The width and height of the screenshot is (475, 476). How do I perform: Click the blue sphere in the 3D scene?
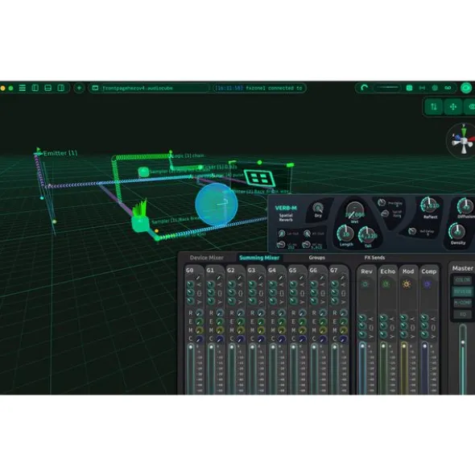pos(217,204)
